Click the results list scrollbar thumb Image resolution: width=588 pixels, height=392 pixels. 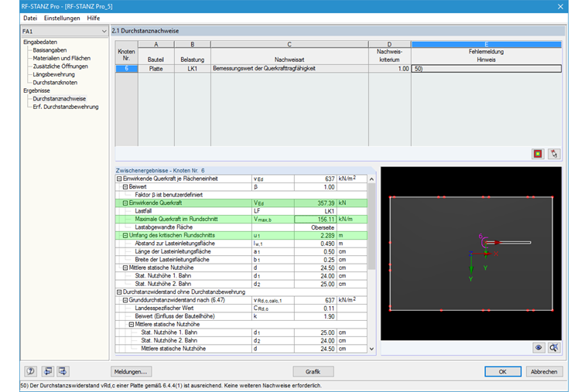point(371,227)
